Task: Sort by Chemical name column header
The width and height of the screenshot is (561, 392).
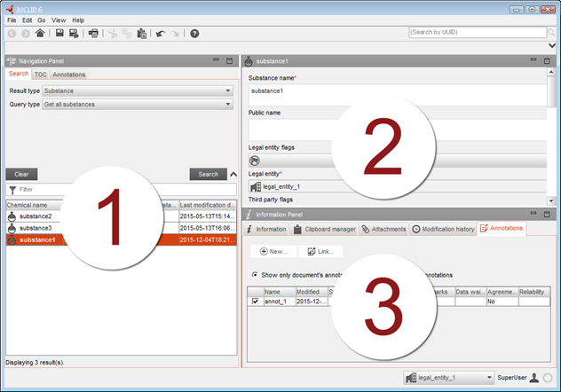Action: click(34, 205)
